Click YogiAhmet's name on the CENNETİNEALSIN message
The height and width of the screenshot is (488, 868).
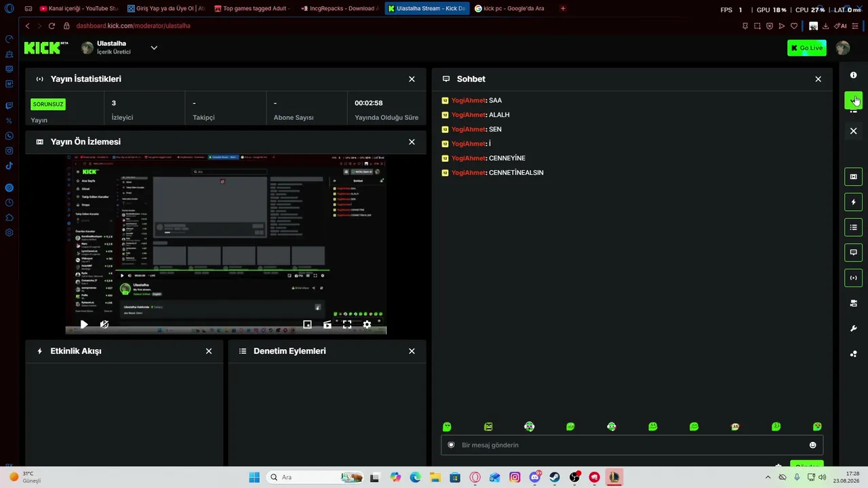469,173
